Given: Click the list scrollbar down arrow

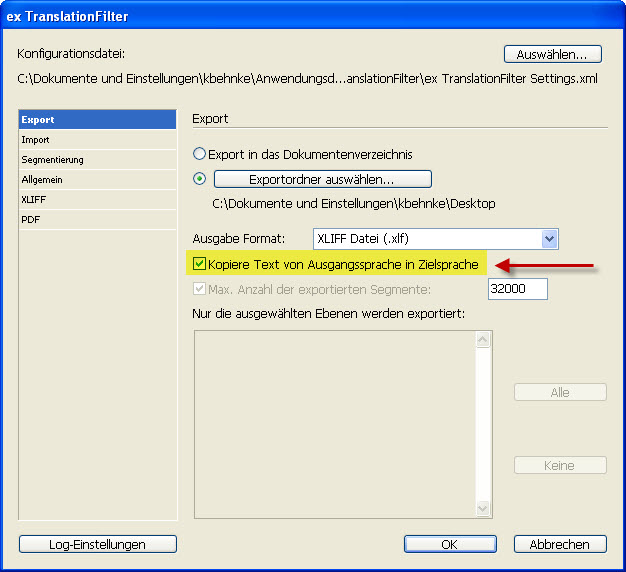Looking at the screenshot, I should pyautogui.click(x=483, y=508).
